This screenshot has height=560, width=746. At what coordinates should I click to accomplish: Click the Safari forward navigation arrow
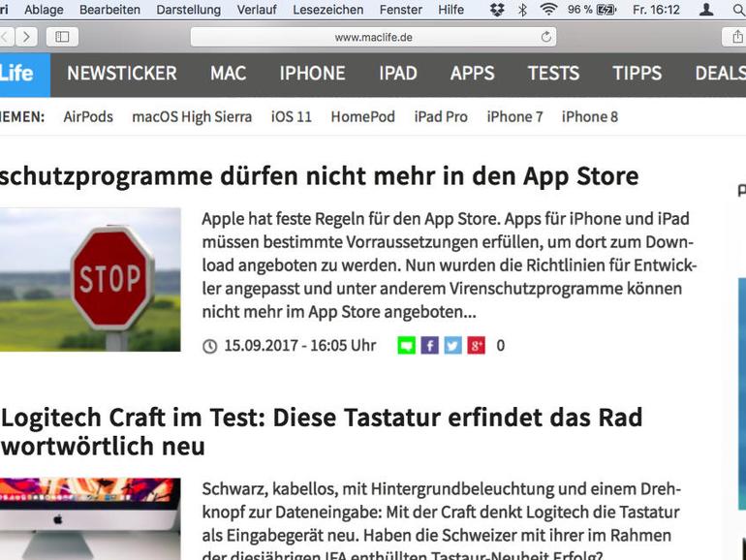(27, 37)
